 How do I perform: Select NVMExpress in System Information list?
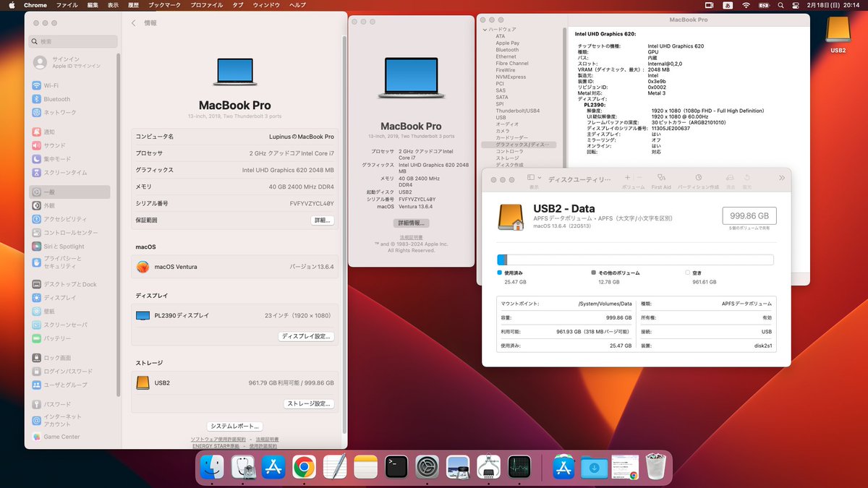tap(511, 77)
